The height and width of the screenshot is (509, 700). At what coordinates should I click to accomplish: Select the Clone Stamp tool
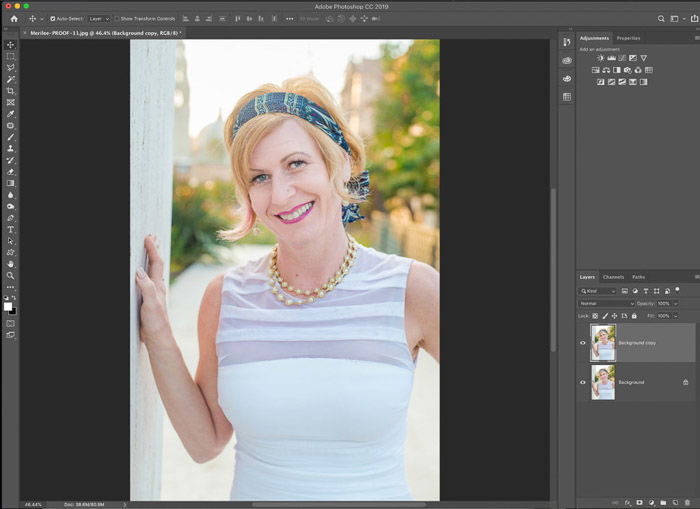(10, 149)
